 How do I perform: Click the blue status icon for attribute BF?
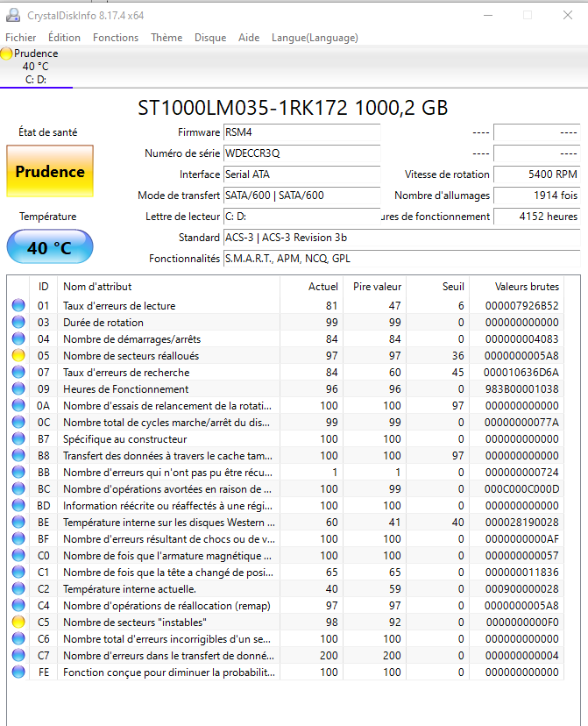(18, 538)
